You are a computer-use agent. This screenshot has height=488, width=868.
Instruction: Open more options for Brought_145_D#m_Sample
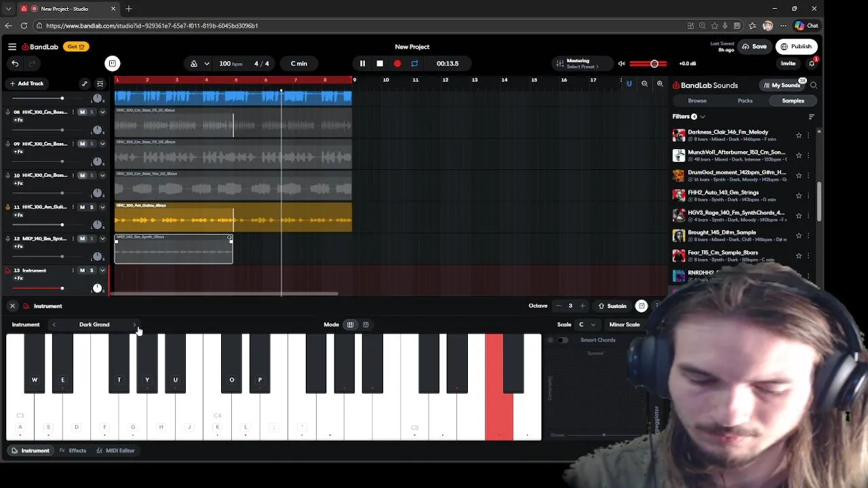point(808,236)
